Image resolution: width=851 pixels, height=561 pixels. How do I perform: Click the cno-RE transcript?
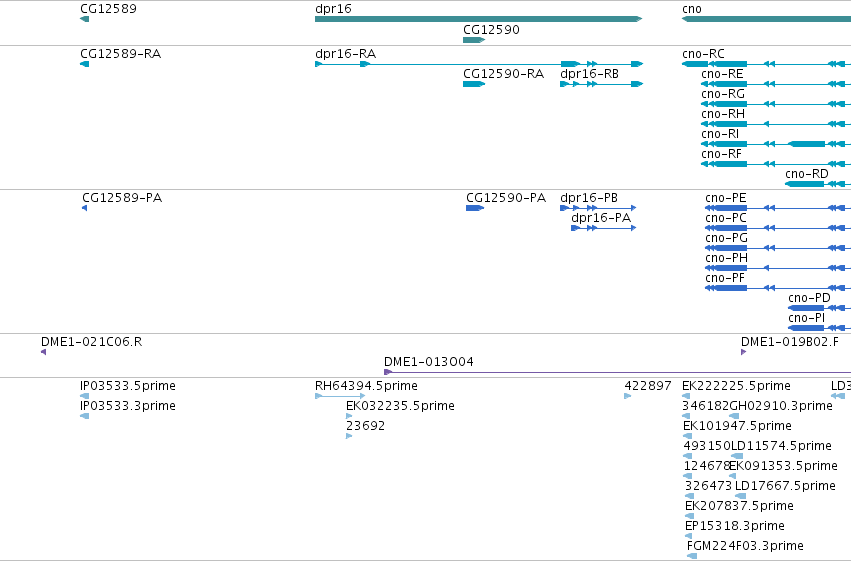[x=776, y=84]
